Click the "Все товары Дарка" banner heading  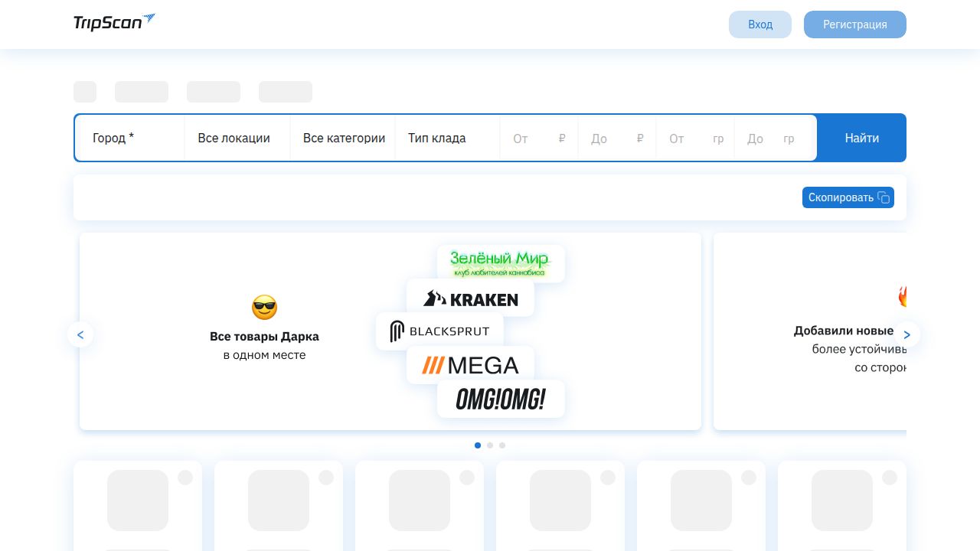(x=264, y=336)
